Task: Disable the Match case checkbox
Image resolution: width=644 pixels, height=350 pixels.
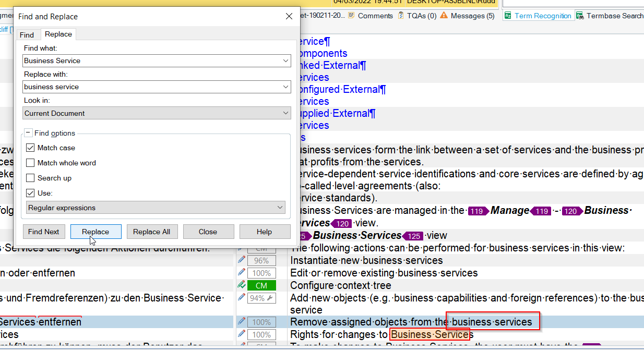Action: coord(30,147)
